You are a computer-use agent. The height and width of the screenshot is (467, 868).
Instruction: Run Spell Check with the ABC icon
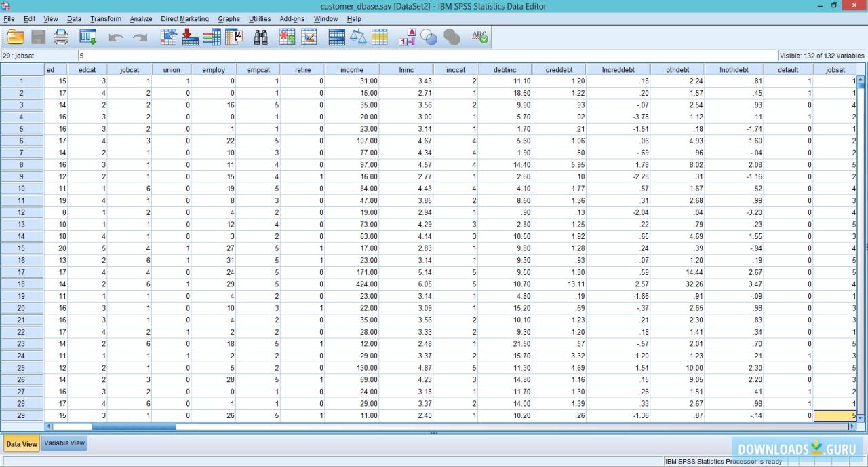coord(479,37)
